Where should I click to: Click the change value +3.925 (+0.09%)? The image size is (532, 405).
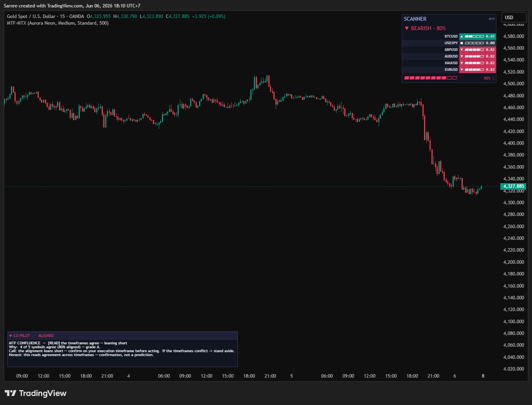(208, 16)
